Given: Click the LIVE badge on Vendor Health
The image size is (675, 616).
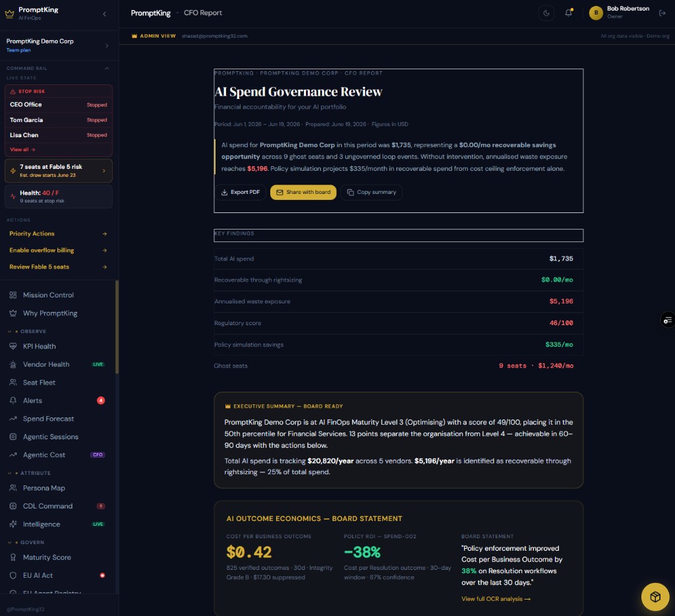Looking at the screenshot, I should 98,365.
